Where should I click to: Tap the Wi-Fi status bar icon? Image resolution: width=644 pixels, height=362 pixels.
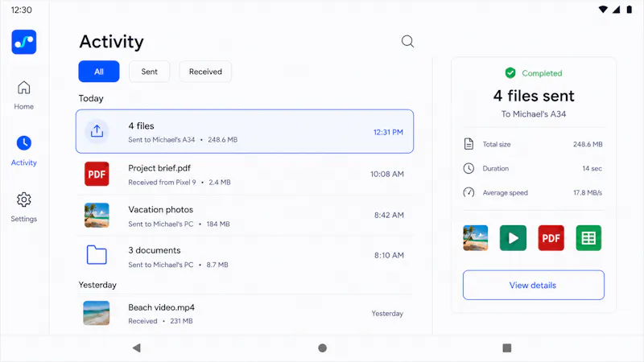603,10
